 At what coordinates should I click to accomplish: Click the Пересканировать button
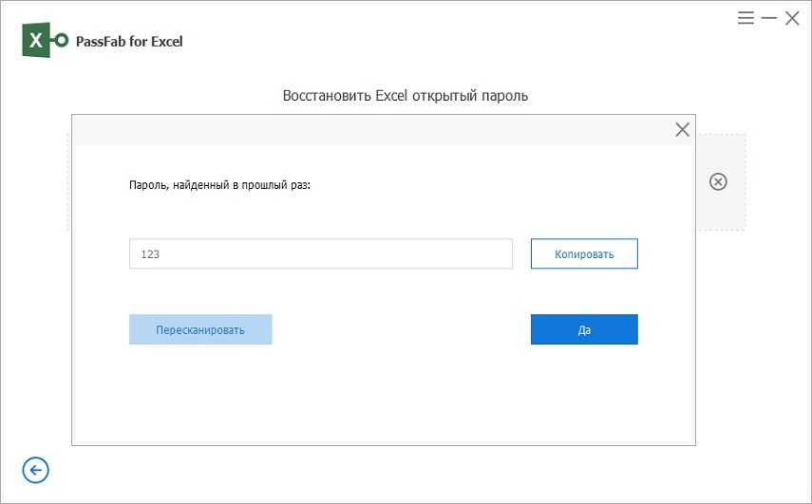click(200, 329)
